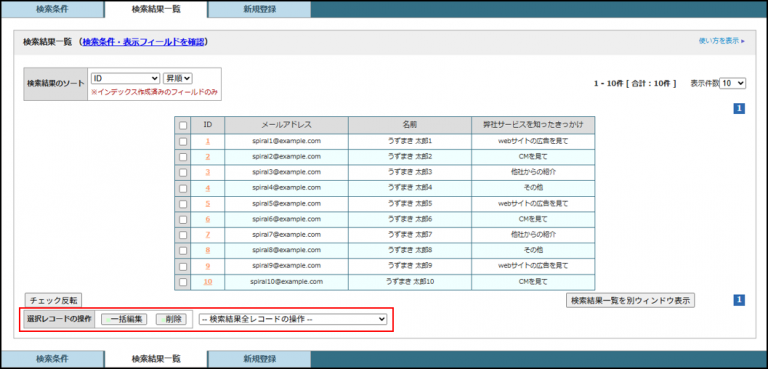Open record ID 8 link
This screenshot has height=369, width=768.
coord(208,250)
